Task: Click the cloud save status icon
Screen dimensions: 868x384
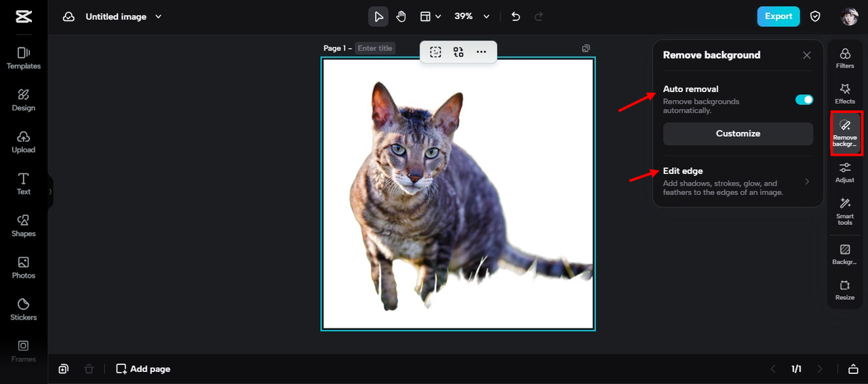Action: (x=68, y=17)
